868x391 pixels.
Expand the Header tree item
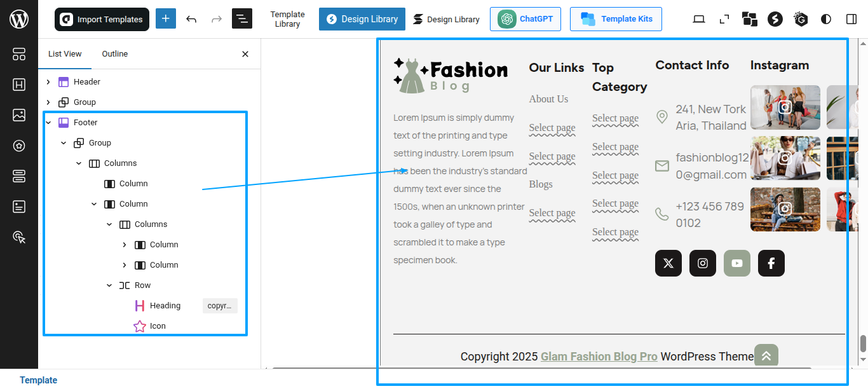(x=48, y=82)
